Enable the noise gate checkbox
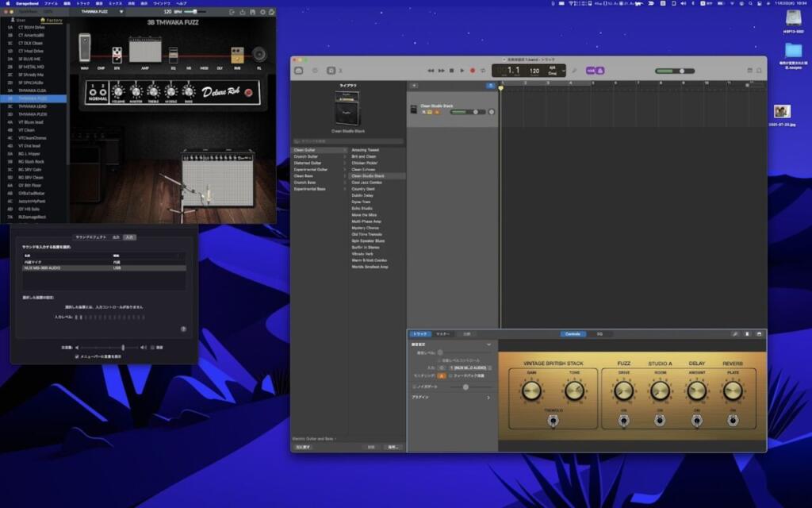This screenshot has height=508, width=812. coord(414,387)
